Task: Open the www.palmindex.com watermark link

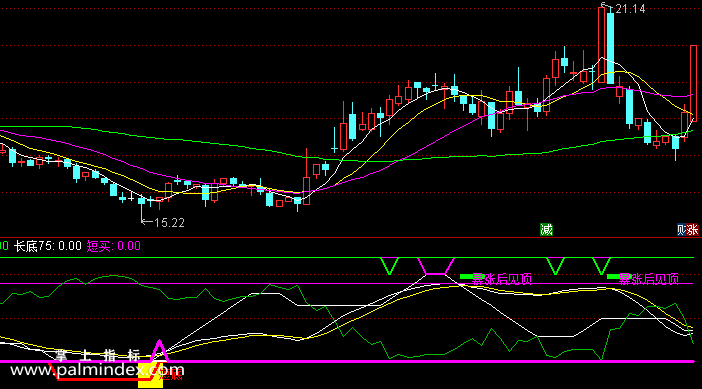Action: click(x=97, y=370)
